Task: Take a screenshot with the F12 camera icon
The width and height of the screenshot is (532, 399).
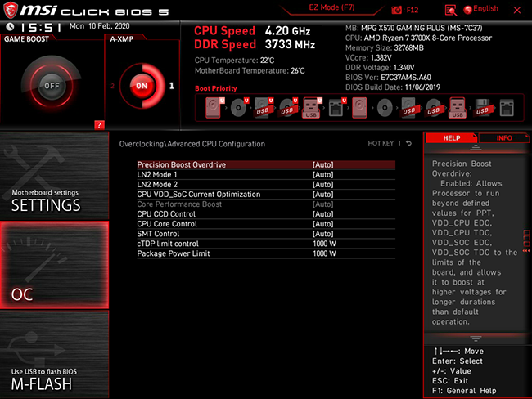Action: tap(396, 10)
